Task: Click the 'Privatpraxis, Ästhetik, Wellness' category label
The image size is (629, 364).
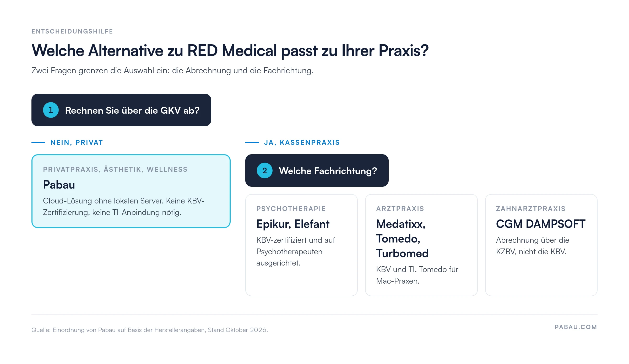Action: tap(115, 169)
